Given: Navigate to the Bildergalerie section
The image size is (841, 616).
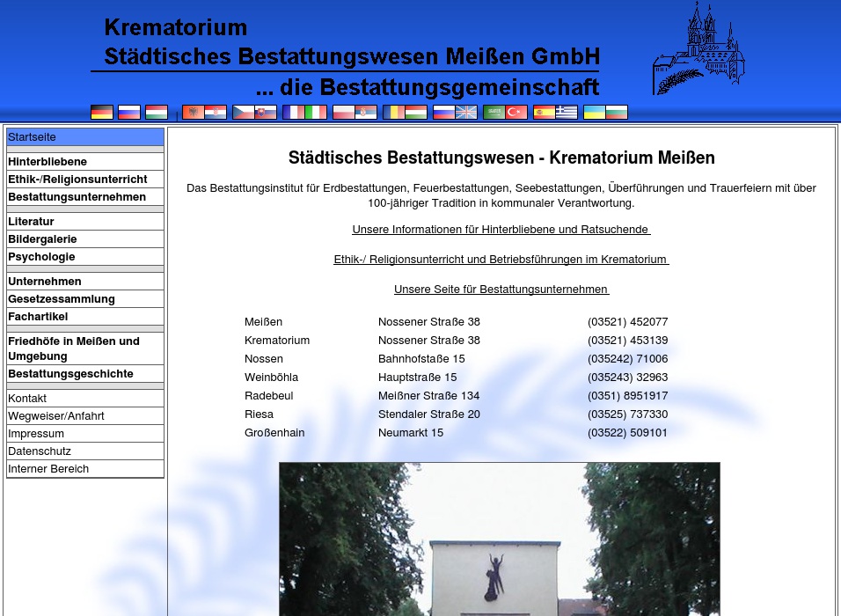Looking at the screenshot, I should (42, 238).
